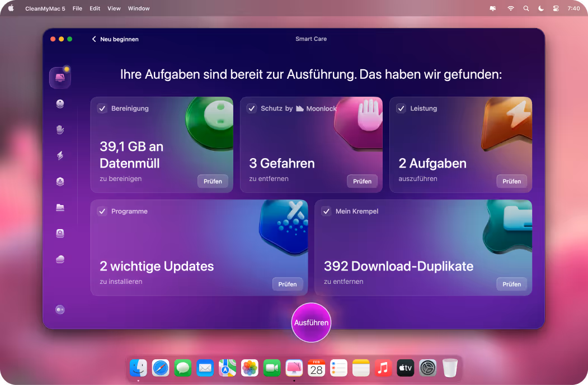Open the Window menu
This screenshot has height=385, width=588.
139,8
